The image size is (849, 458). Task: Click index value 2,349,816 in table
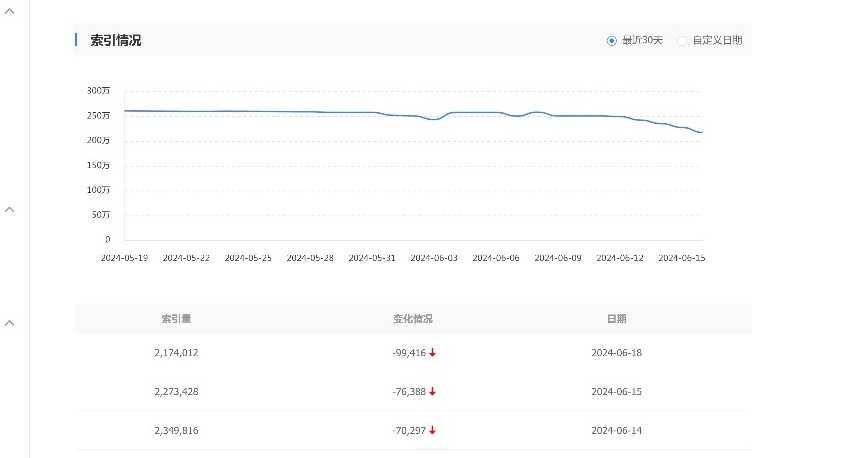(177, 431)
